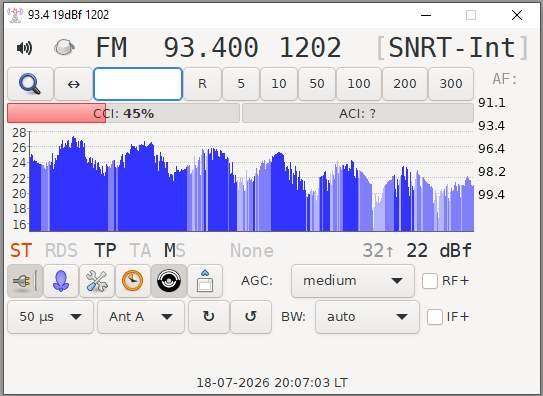Click the FM mode label

(111, 47)
